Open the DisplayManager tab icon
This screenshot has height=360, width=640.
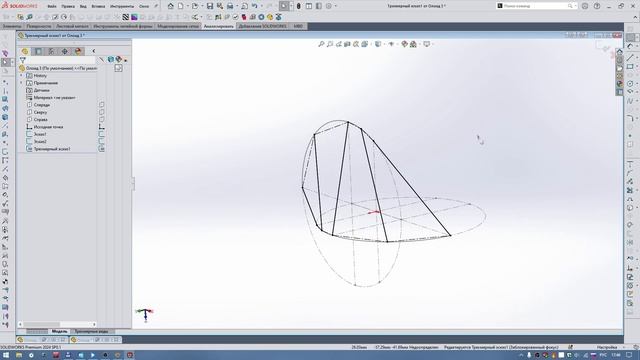tap(78, 51)
